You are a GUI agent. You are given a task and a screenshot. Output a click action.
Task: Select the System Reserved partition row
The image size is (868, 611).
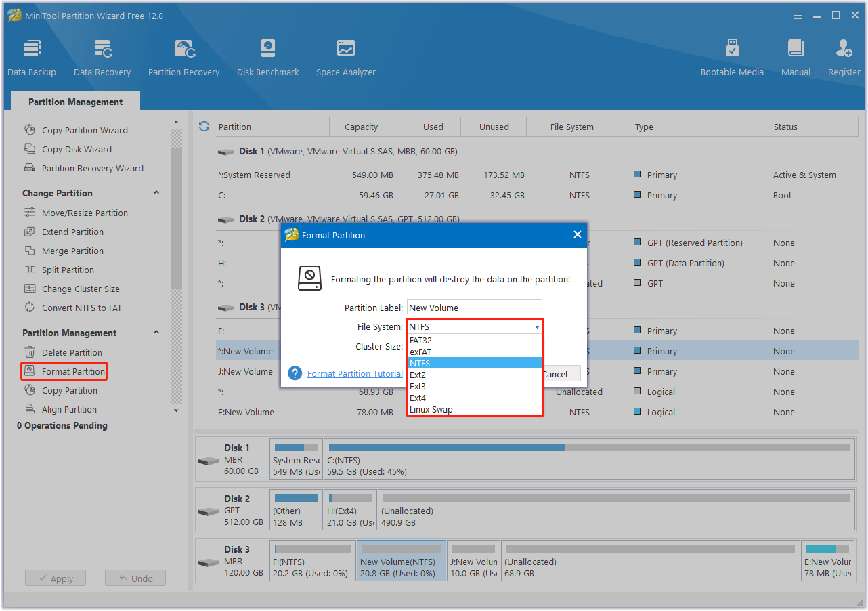pos(537,175)
